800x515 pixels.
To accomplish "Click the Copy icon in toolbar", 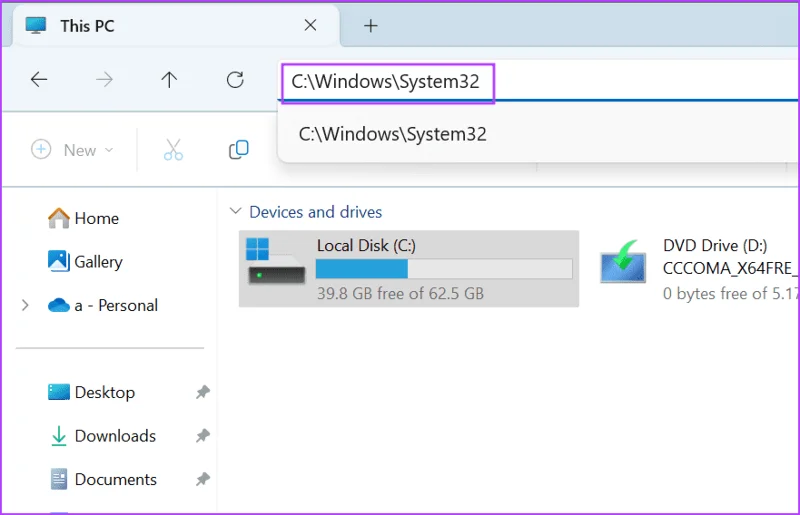I will (x=238, y=150).
